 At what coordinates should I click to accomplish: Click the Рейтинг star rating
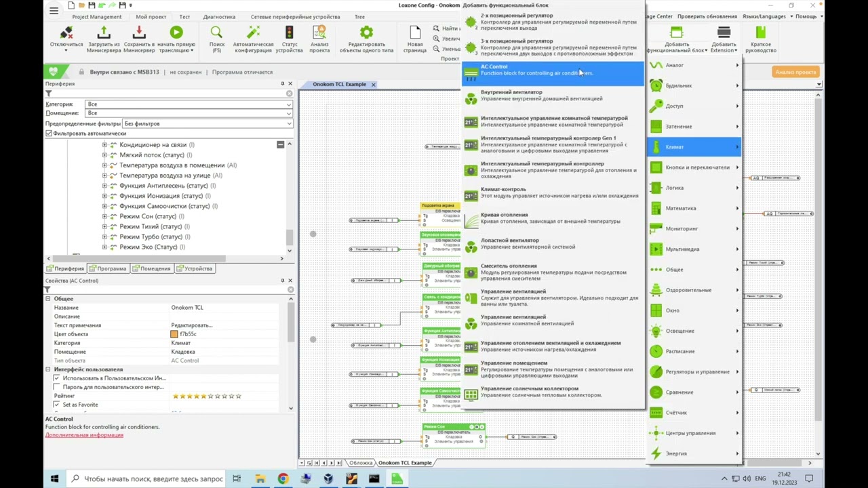pos(206,396)
